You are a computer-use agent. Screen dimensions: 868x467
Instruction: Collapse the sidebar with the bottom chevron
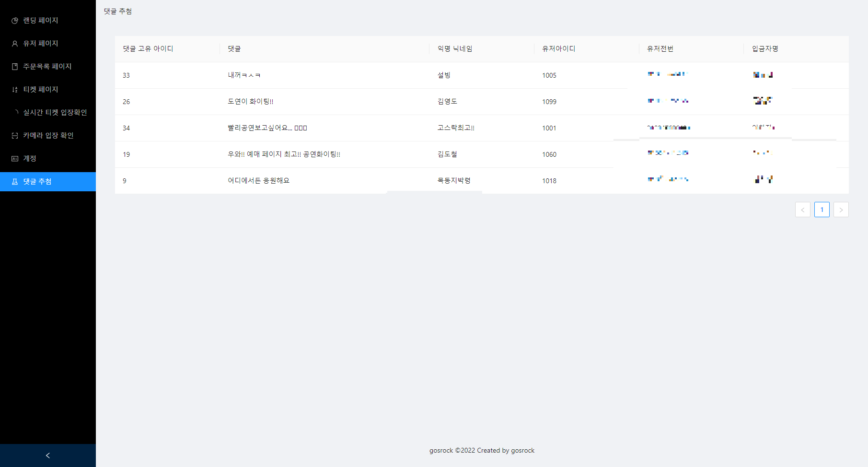(48, 455)
